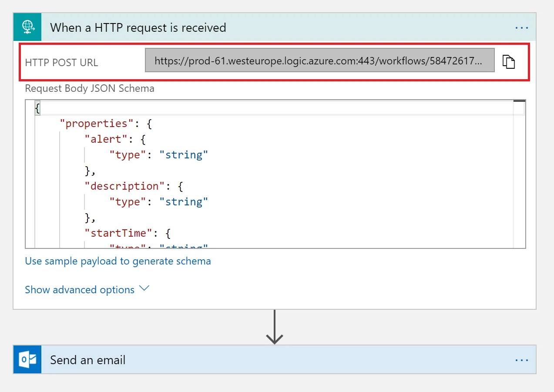Click the When a HTTP request is received title
This screenshot has height=392, width=554.
click(138, 27)
